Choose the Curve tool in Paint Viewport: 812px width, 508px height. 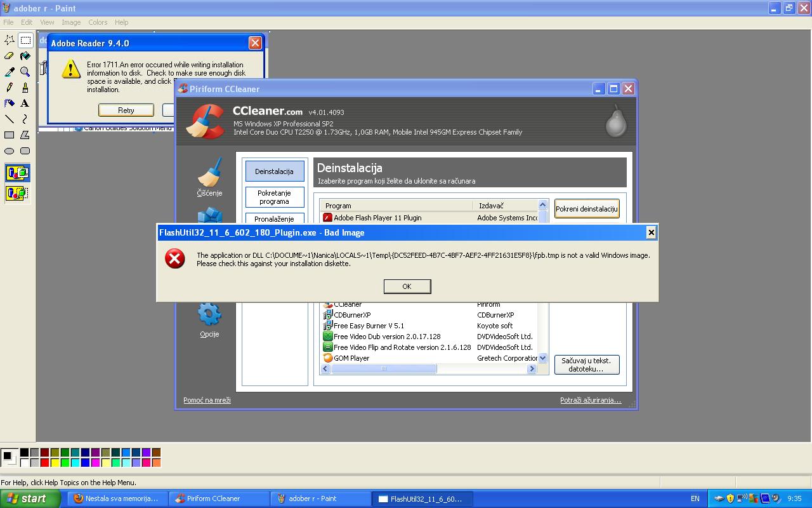[25, 119]
